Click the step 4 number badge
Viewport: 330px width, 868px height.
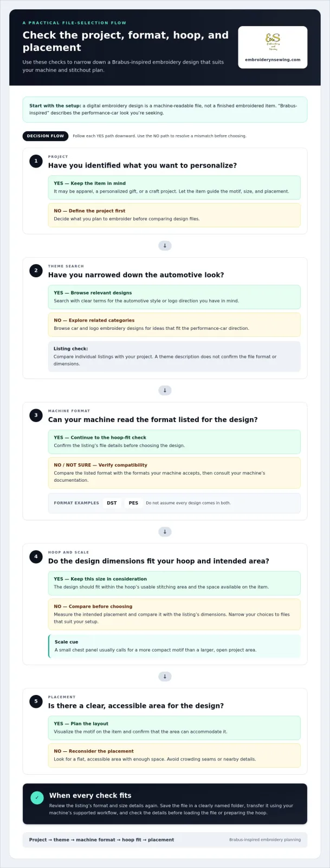click(36, 557)
